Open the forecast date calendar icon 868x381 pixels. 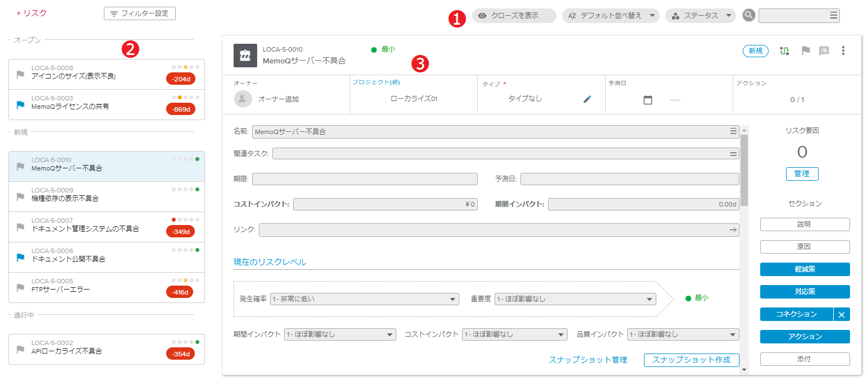pos(647,100)
